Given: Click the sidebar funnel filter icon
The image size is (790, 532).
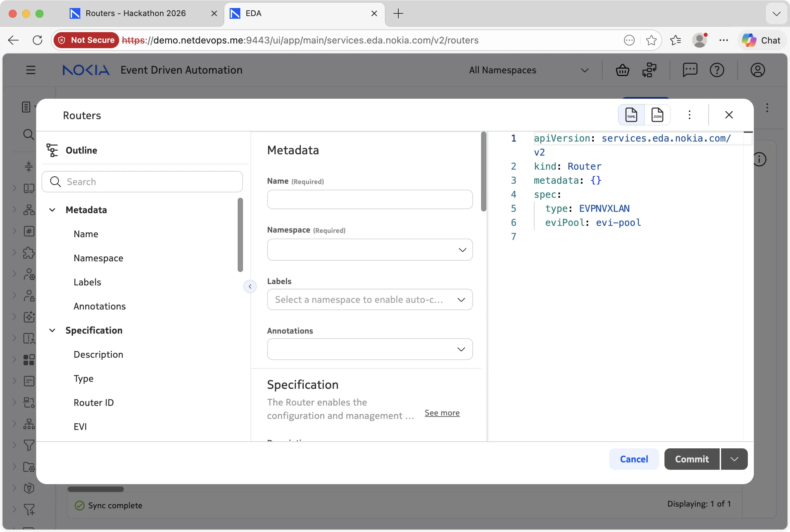Looking at the screenshot, I should click(x=29, y=445).
